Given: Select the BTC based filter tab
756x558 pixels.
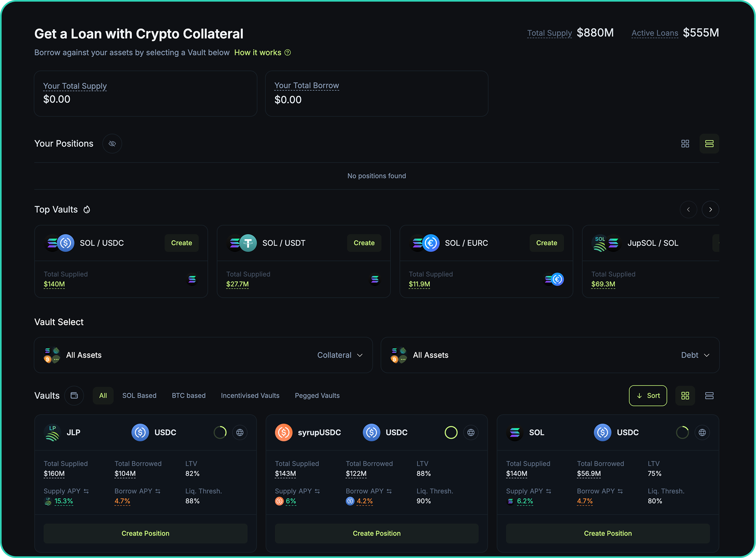Looking at the screenshot, I should click(189, 396).
